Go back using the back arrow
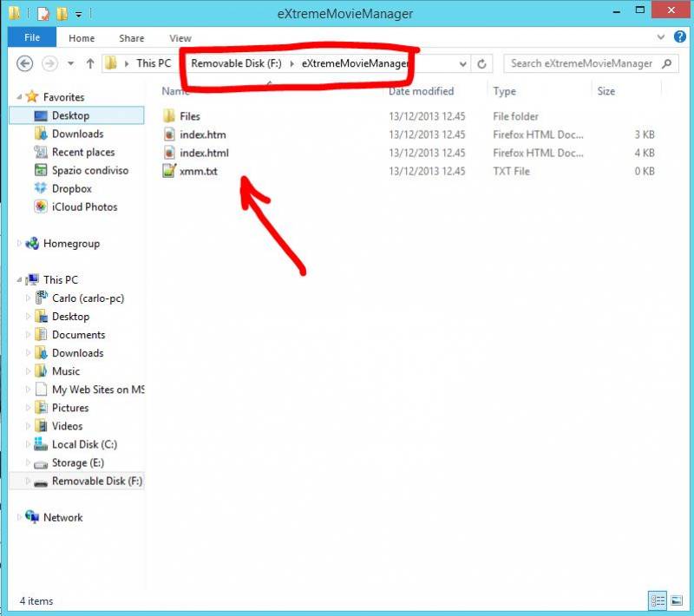Viewport: 694px width, 616px height. click(25, 63)
